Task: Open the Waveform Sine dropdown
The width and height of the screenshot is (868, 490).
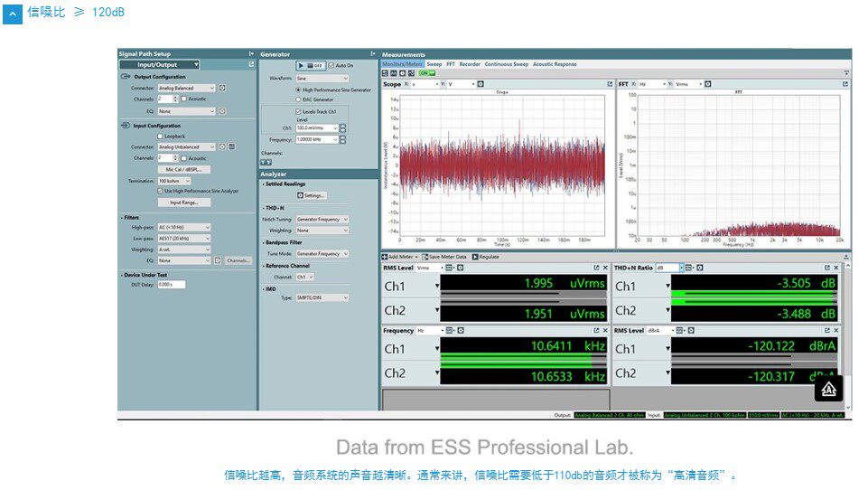Action: (322, 79)
